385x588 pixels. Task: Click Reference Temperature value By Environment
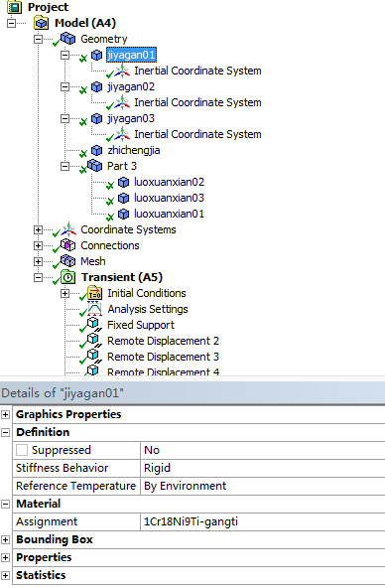pyautogui.click(x=263, y=486)
